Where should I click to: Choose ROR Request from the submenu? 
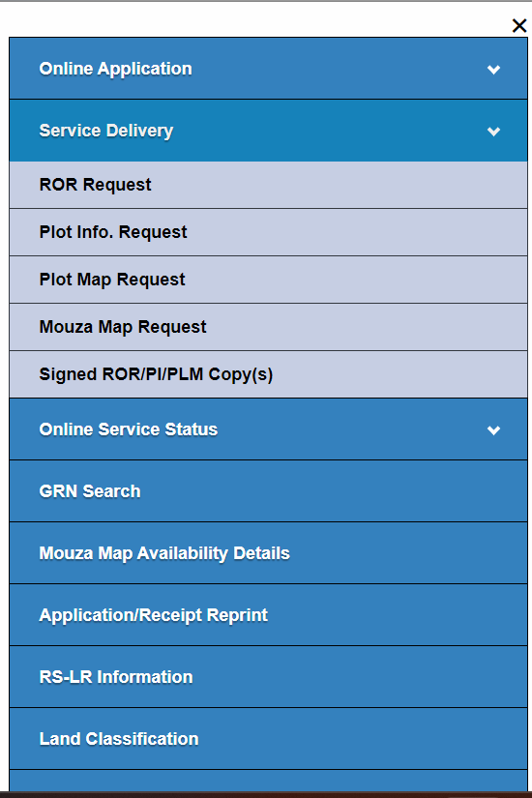coord(95,185)
